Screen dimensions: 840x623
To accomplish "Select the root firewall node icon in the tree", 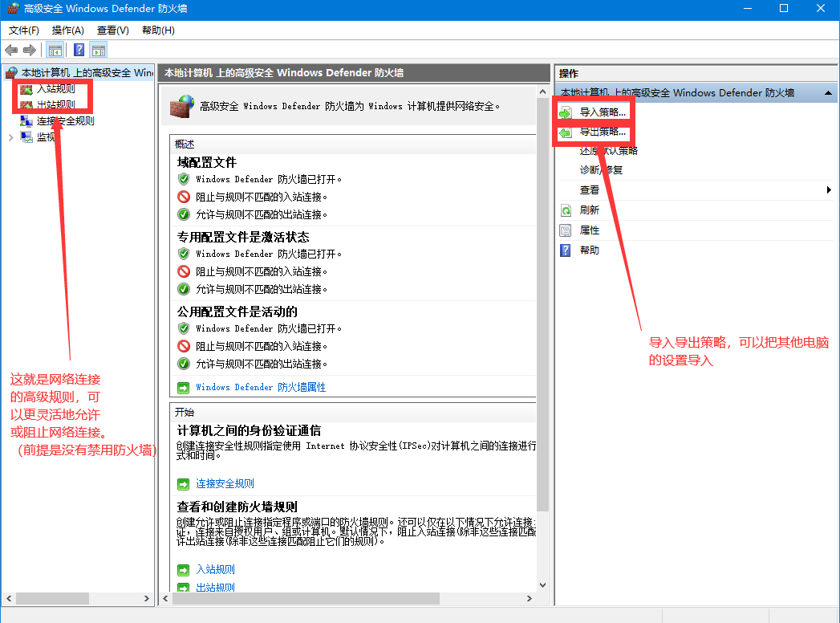I will point(11,72).
